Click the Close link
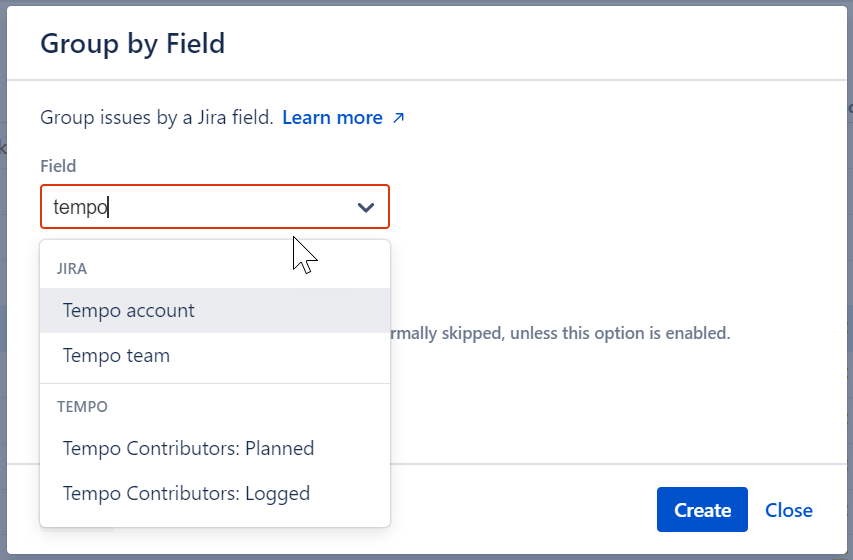The image size is (853, 560). coord(788,510)
